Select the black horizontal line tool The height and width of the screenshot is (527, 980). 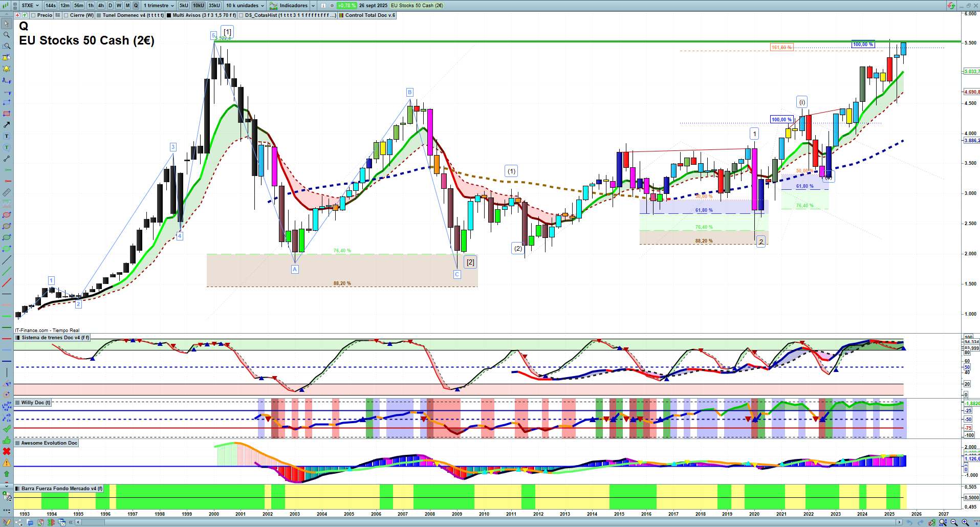pos(7,294)
